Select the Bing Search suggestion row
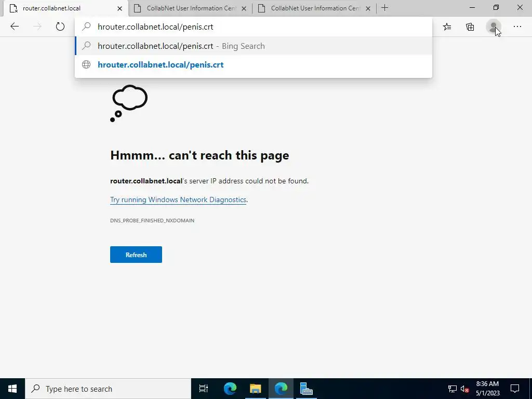532x399 pixels. tap(254, 46)
